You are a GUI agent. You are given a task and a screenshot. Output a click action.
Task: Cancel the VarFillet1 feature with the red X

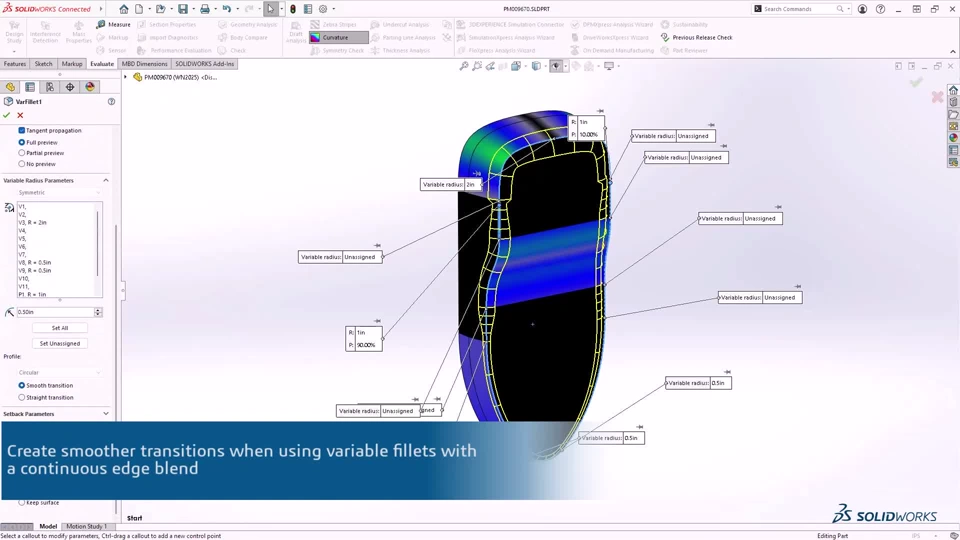tap(20, 115)
